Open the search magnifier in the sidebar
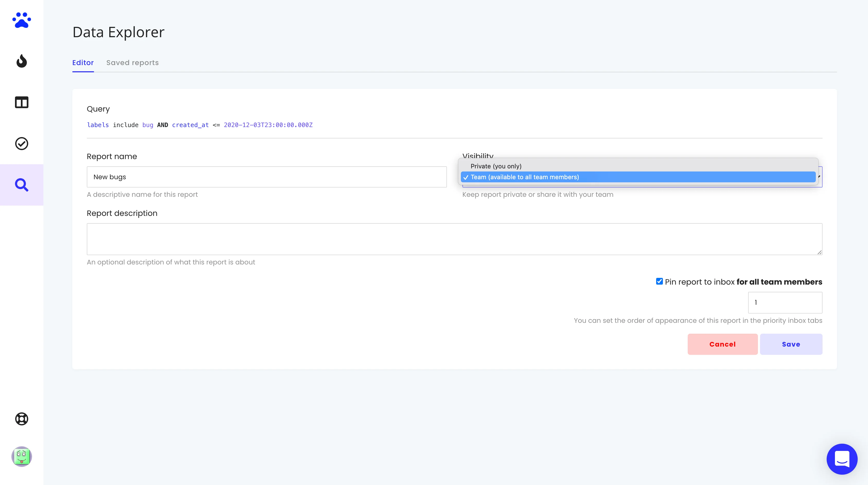 pyautogui.click(x=21, y=185)
